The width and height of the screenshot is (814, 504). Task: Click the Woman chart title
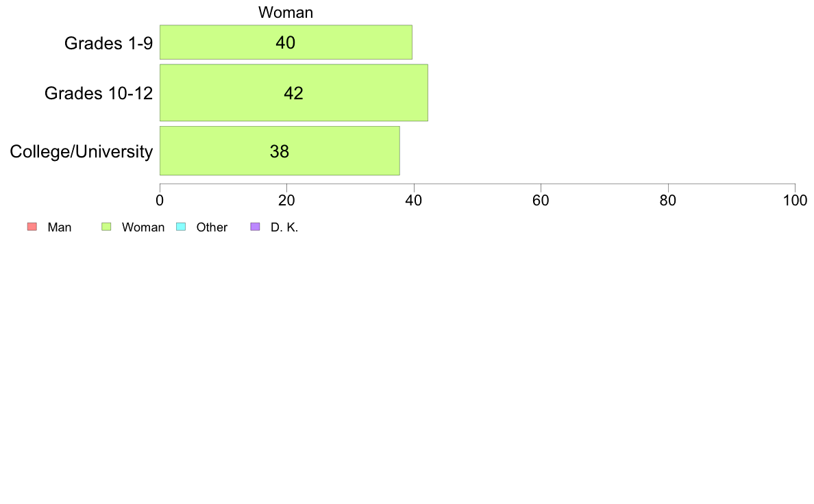coord(286,12)
